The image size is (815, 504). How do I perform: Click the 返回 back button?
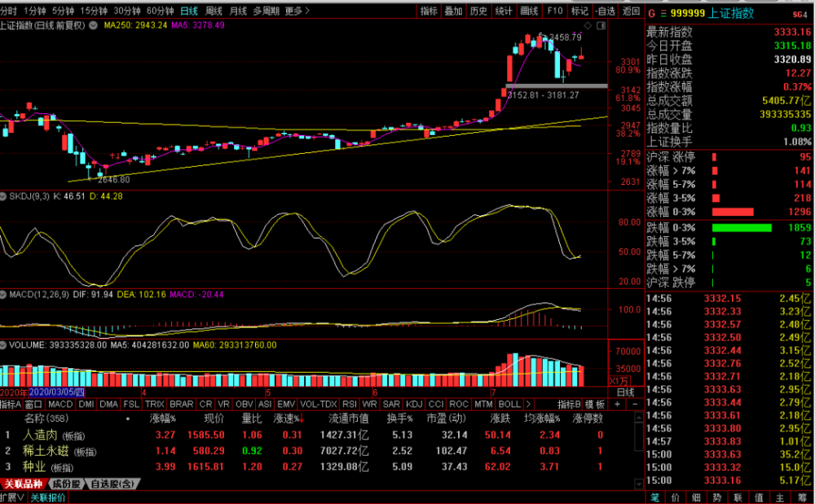point(631,11)
